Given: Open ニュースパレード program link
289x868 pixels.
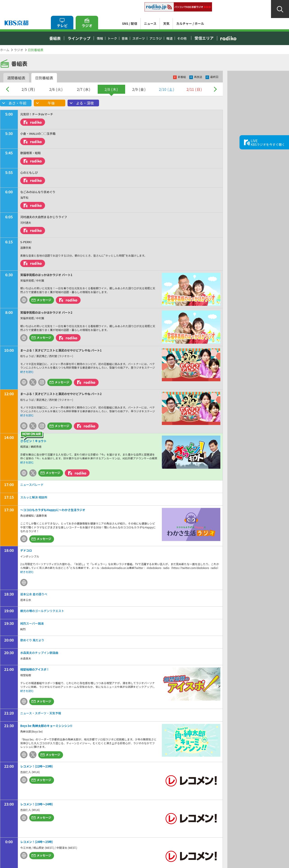Looking at the screenshot, I should click(32, 485).
